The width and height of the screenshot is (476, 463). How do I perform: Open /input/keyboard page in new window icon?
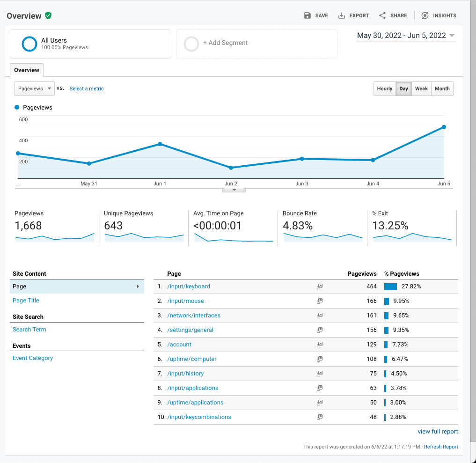coord(320,287)
